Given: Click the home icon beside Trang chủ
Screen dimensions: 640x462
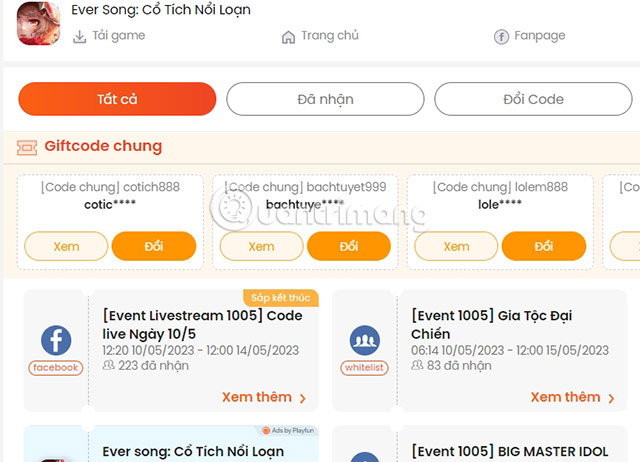Looking at the screenshot, I should pos(288,37).
